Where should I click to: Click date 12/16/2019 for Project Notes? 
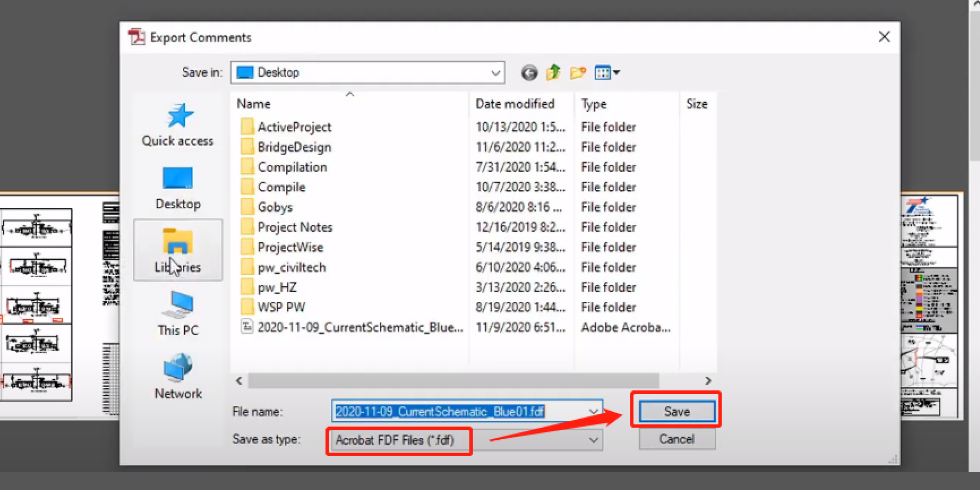pyautogui.click(x=521, y=227)
